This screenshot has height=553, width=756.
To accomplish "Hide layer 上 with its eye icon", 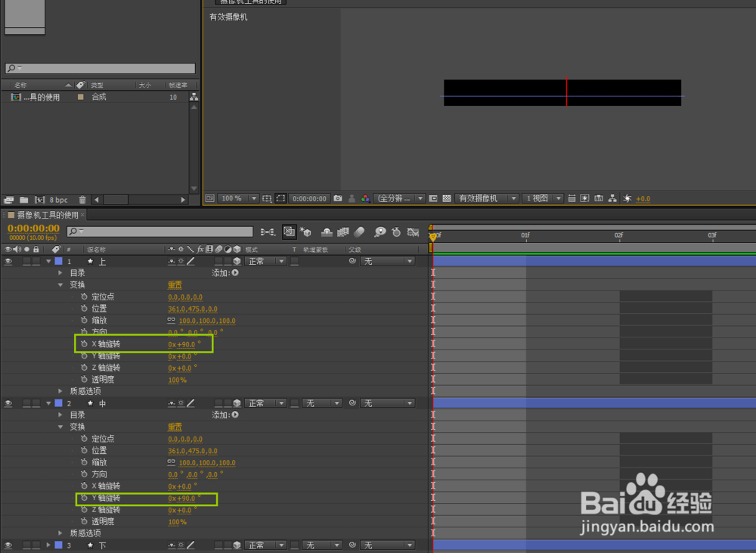I will coord(8,261).
